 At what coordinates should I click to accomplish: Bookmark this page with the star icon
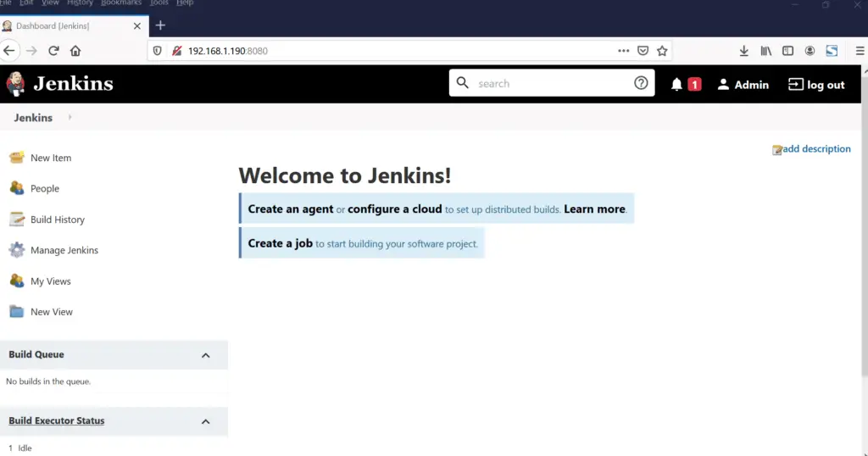tap(662, 51)
